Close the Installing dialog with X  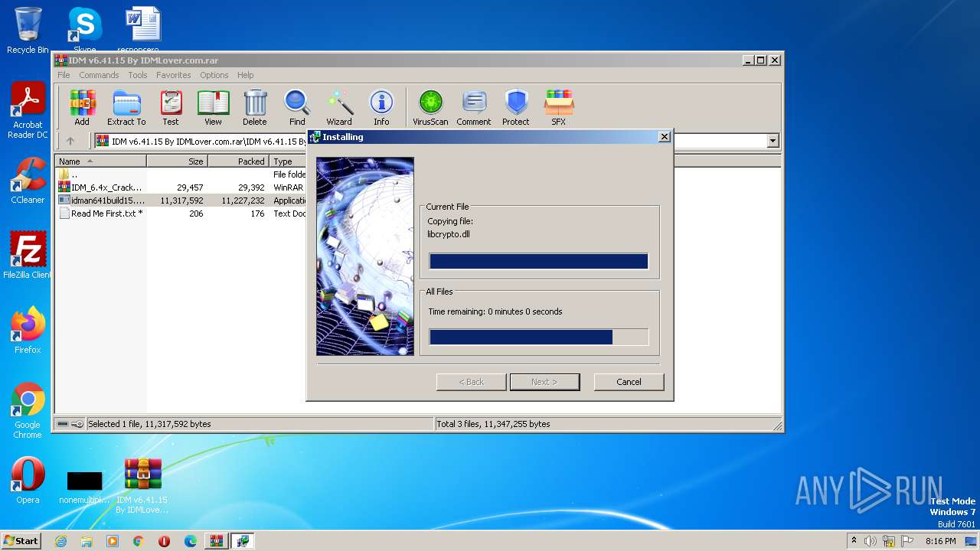pos(665,136)
